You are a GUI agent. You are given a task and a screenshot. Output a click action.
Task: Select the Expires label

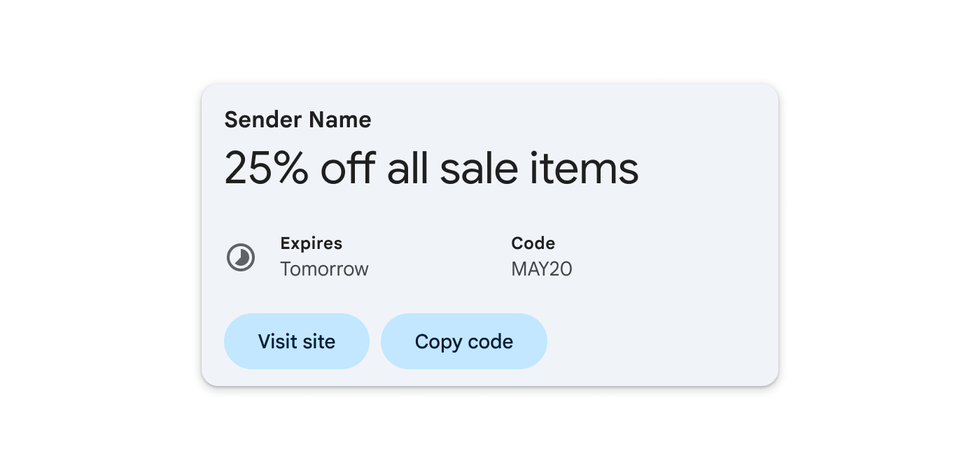coord(311,243)
